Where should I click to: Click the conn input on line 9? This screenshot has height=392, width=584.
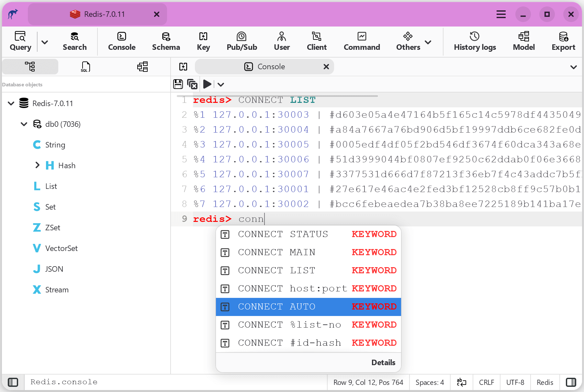[x=251, y=219]
